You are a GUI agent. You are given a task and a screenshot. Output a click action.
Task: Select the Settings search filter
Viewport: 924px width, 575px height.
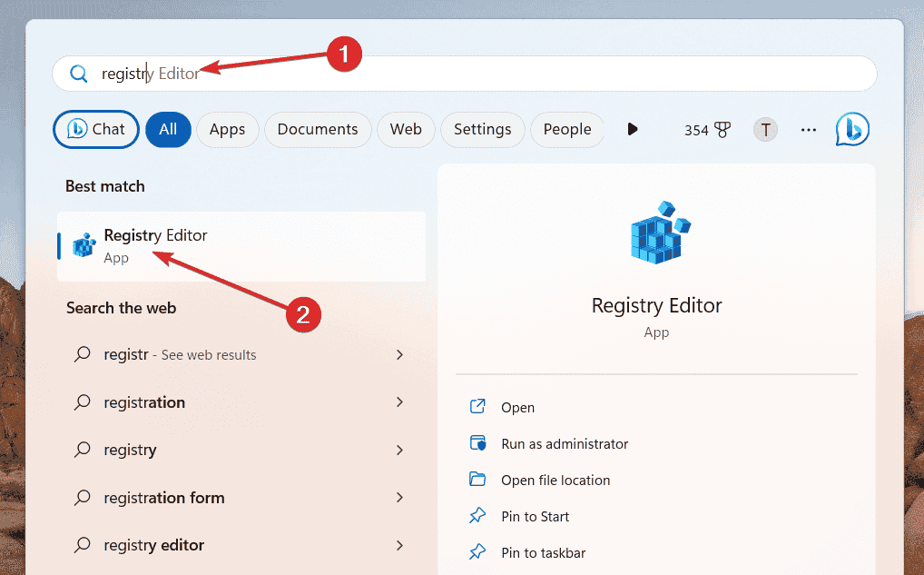point(483,129)
